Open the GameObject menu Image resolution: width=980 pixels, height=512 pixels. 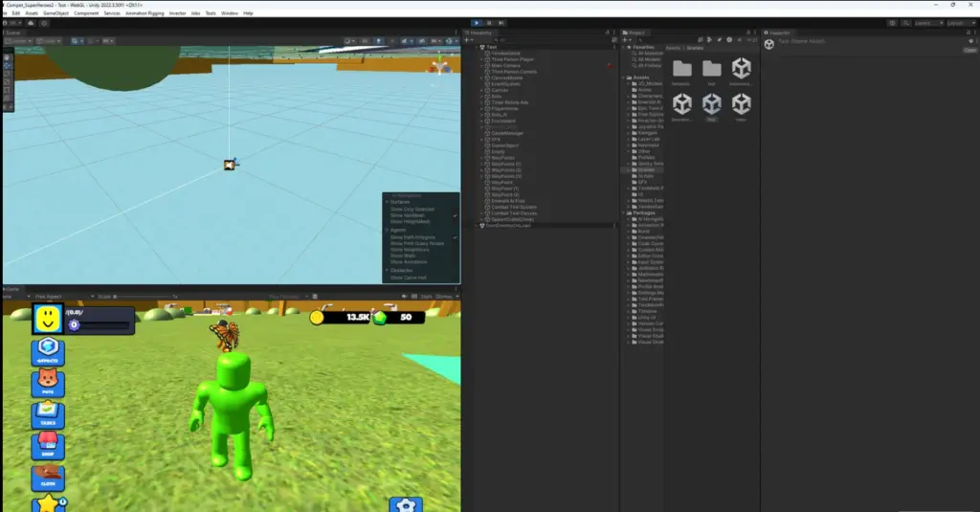(x=56, y=13)
